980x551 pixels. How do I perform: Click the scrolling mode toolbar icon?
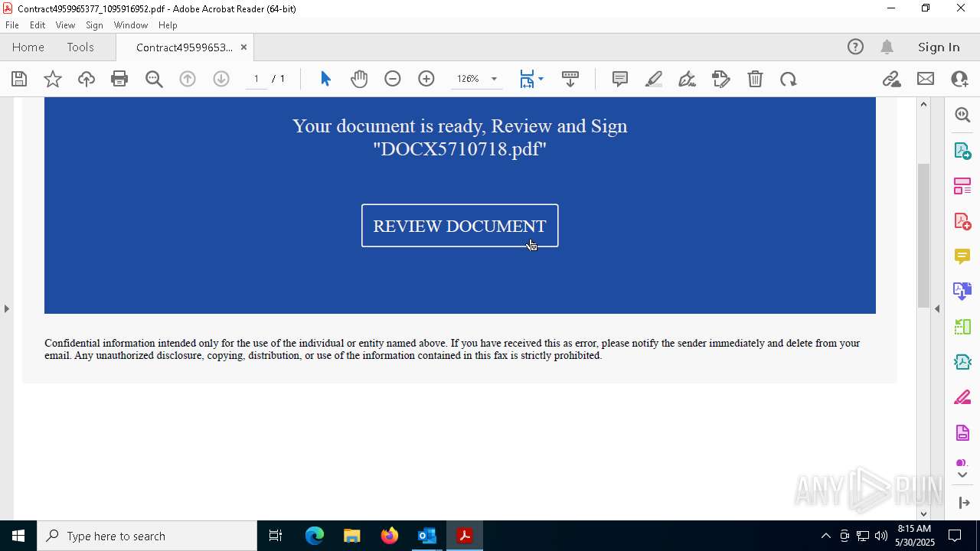(x=570, y=79)
